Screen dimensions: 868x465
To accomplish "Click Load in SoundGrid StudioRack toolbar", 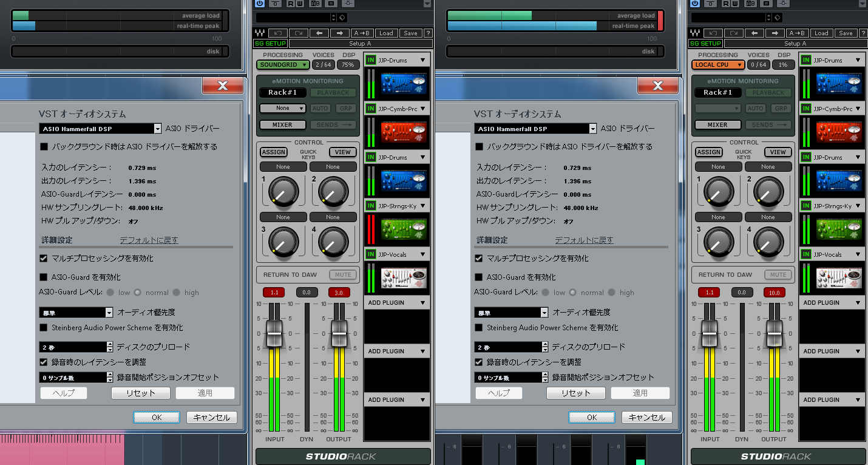I will click(387, 33).
